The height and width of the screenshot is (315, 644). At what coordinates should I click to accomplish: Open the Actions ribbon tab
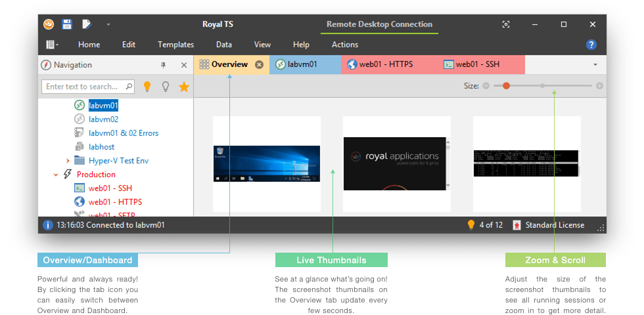click(x=345, y=45)
